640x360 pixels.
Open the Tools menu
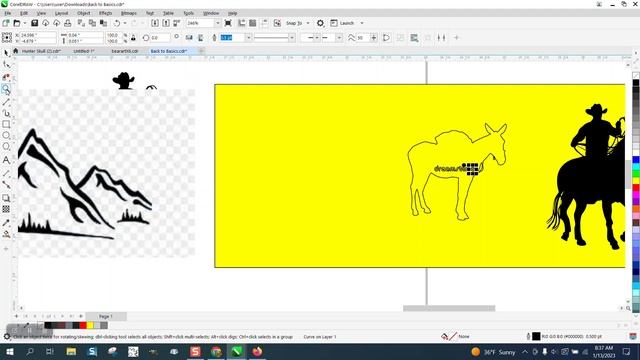click(189, 13)
